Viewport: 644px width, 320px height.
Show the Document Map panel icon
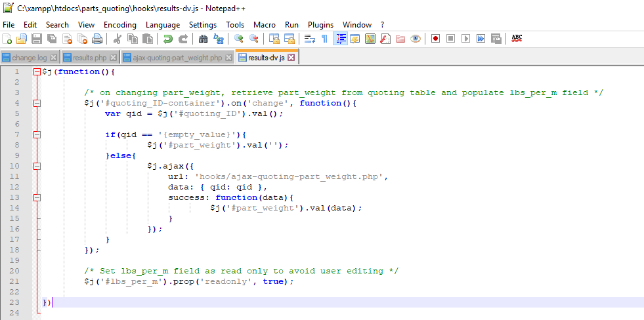tap(370, 39)
